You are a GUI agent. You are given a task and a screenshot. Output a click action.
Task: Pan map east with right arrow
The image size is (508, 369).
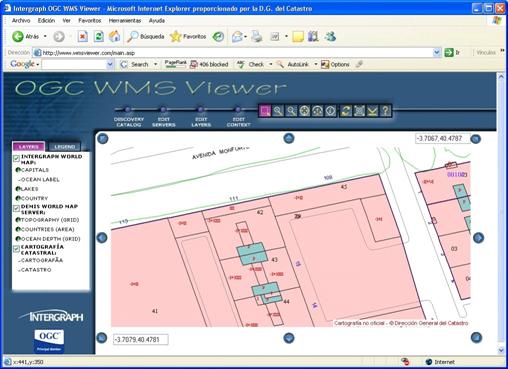coord(478,238)
